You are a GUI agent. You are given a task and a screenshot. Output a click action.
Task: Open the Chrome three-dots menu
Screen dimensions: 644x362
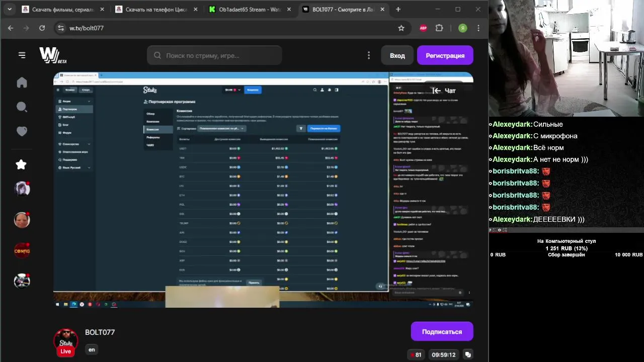478,28
